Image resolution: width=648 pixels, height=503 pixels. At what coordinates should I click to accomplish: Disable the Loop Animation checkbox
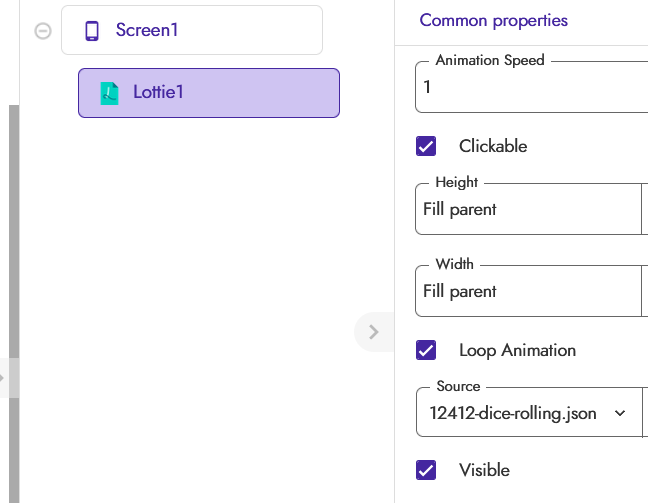click(426, 350)
